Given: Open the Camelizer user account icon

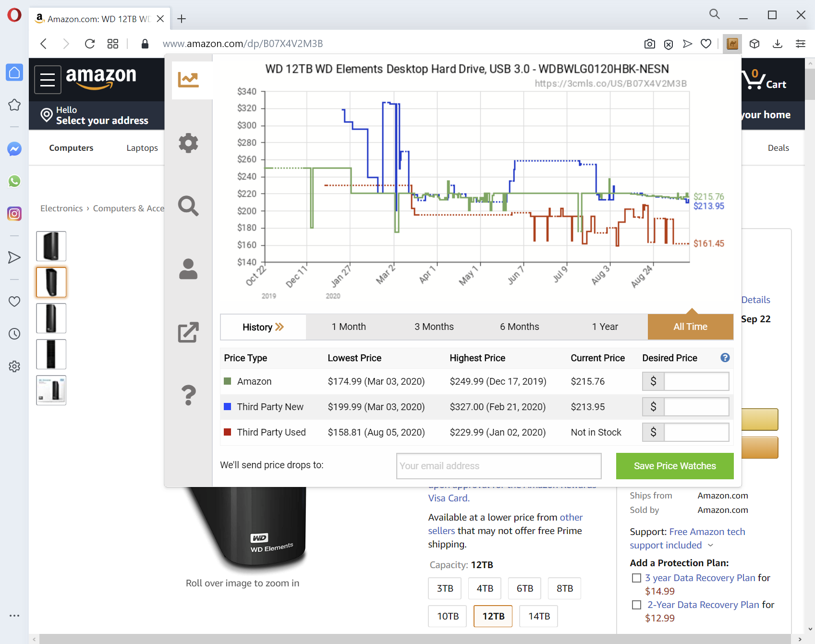Looking at the screenshot, I should pos(188,269).
